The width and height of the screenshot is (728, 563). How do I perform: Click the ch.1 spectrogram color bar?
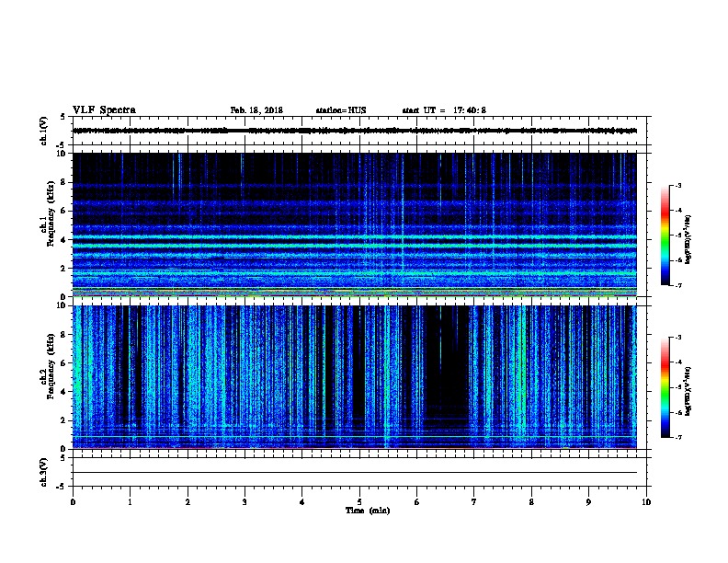[665, 236]
